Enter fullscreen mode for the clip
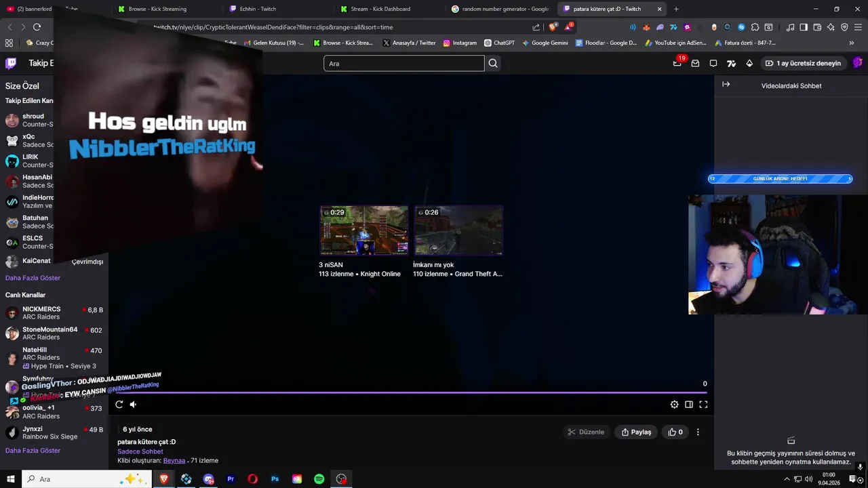The image size is (868, 488). [x=703, y=405]
